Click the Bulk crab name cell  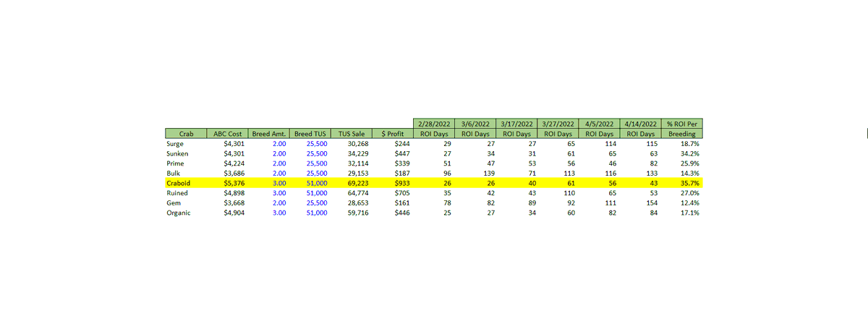pos(174,174)
